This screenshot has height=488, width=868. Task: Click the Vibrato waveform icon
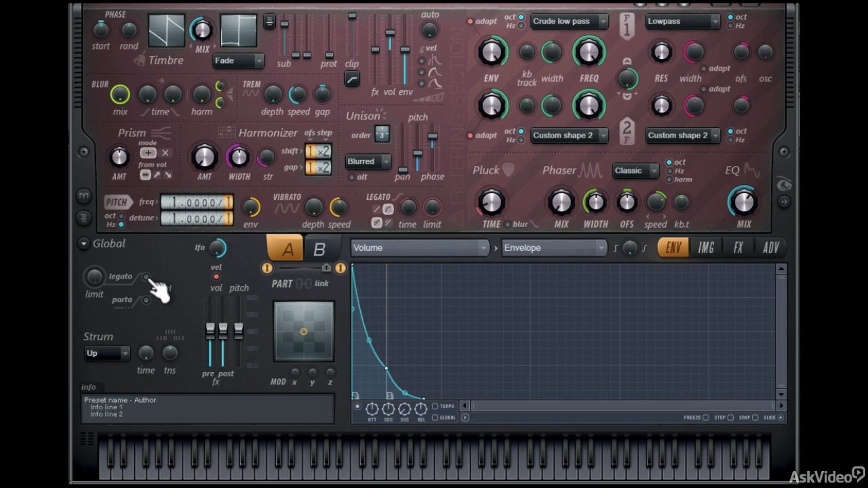tap(287, 209)
